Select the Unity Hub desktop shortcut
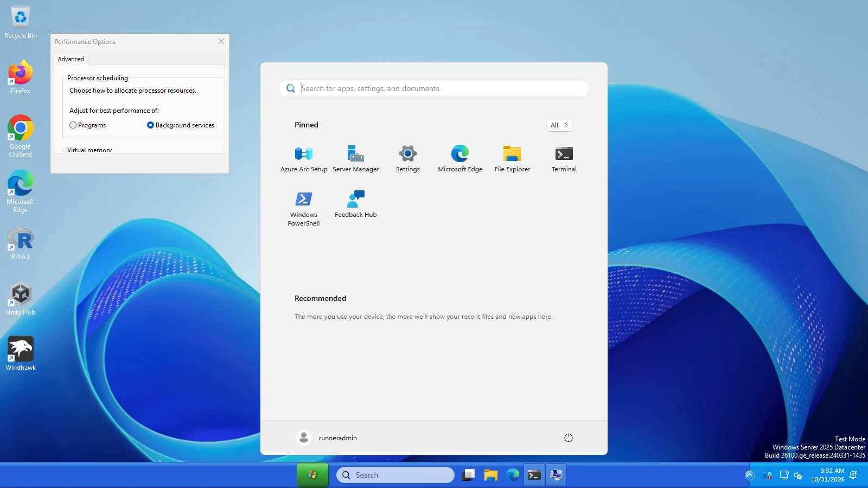 pyautogui.click(x=21, y=299)
